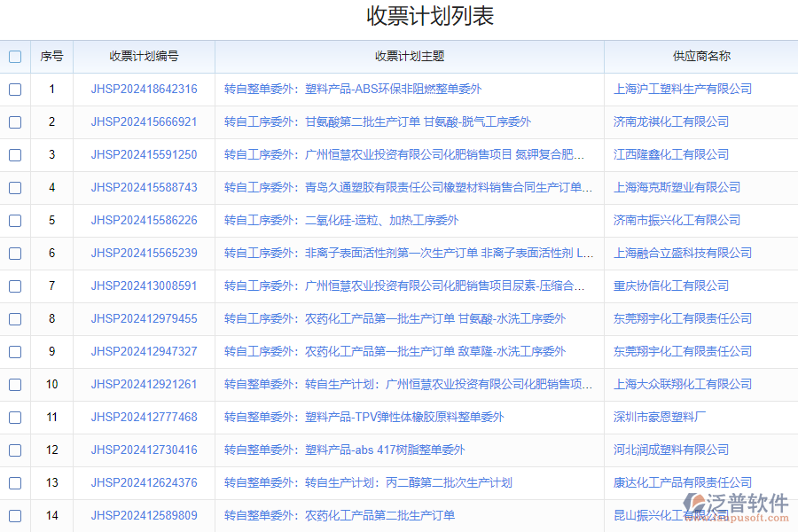The width and height of the screenshot is (798, 532).
Task: Open receipt plan JHSP202412979455
Action: point(143,318)
